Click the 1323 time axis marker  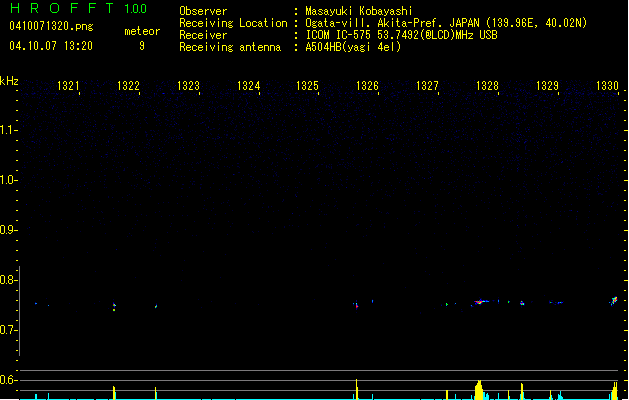tap(188, 86)
